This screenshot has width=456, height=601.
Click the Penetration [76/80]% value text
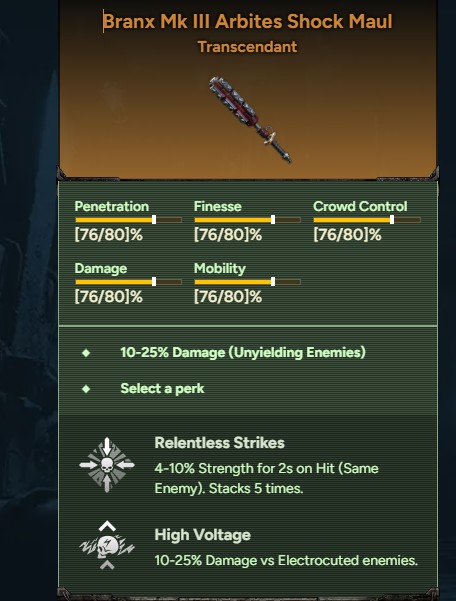108,235
